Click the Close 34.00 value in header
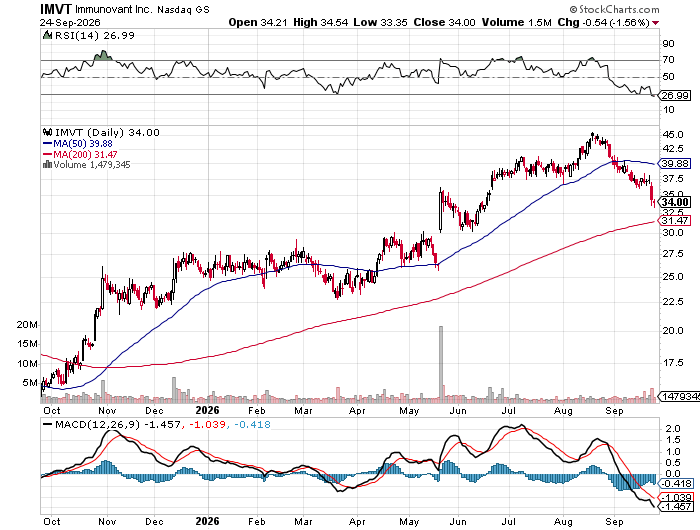700x530 pixels. (444, 22)
